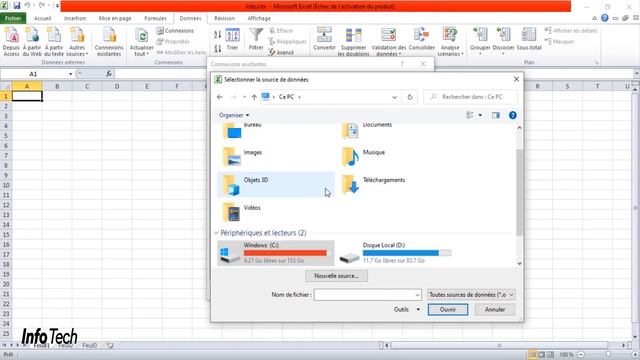Click the Save icon in quick access toolbar
The image size is (640, 360).
click(x=17, y=6)
